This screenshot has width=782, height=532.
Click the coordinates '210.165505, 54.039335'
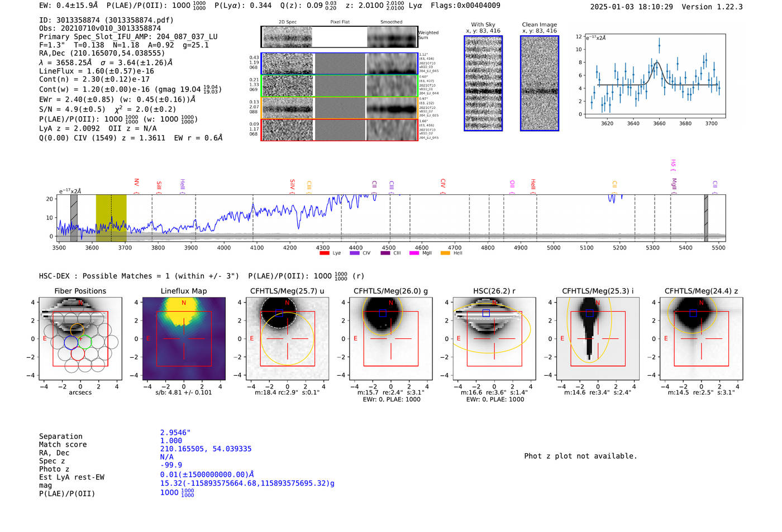click(206, 449)
